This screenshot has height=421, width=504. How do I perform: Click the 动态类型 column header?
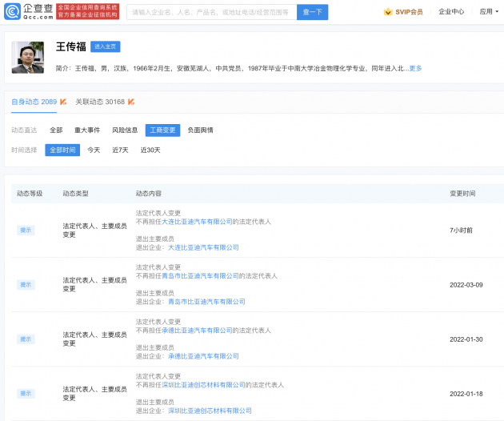pos(75,194)
